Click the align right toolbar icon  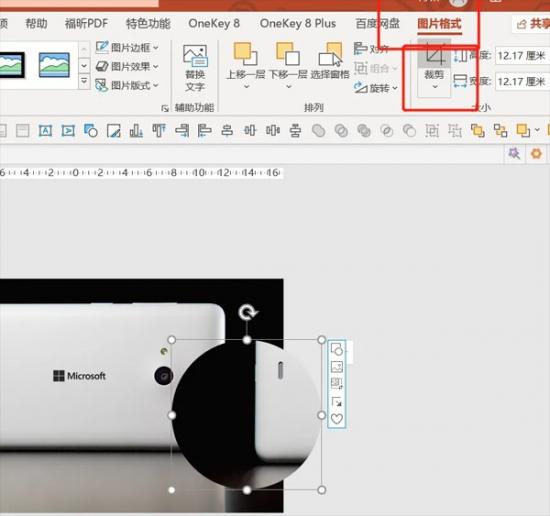(x=182, y=131)
